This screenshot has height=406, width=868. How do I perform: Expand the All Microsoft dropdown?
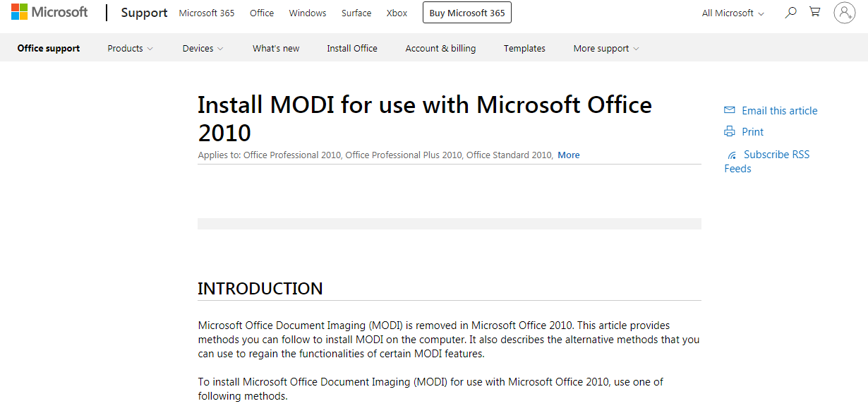(733, 13)
